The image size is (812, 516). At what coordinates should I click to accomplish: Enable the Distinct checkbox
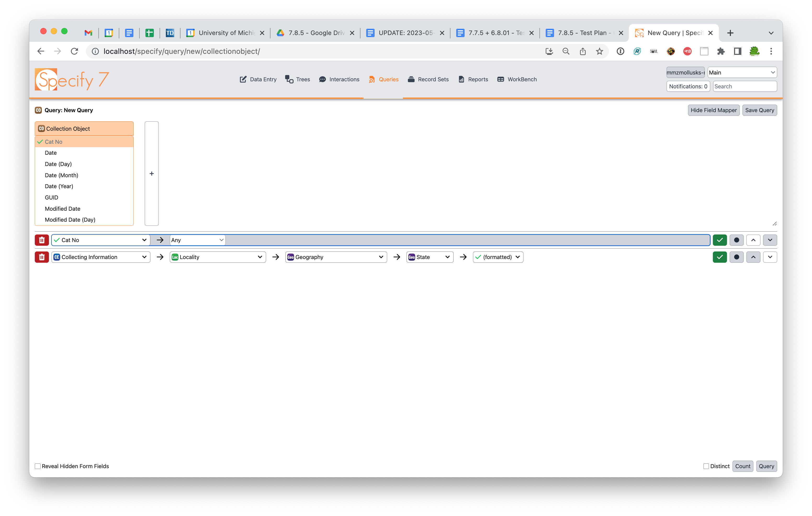[706, 466]
